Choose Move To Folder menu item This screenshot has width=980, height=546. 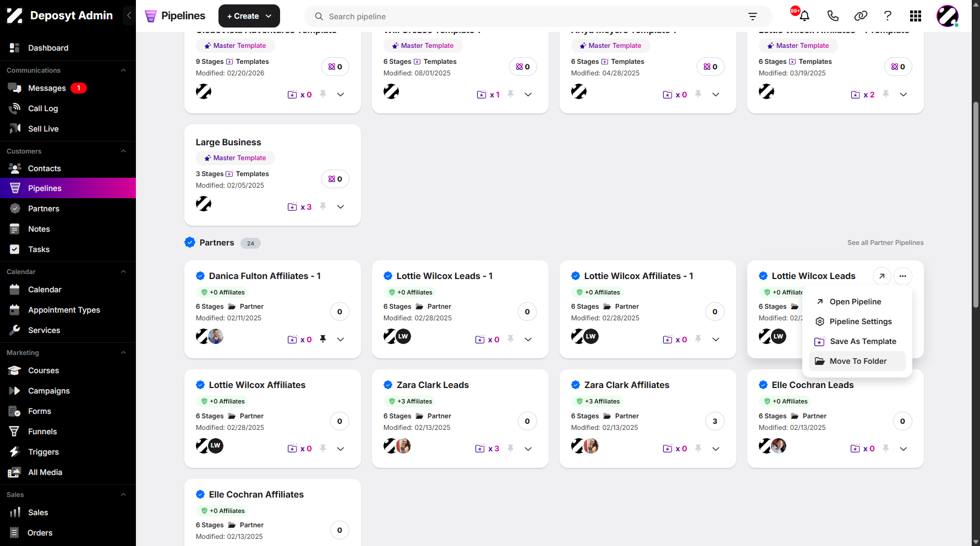[x=857, y=361]
